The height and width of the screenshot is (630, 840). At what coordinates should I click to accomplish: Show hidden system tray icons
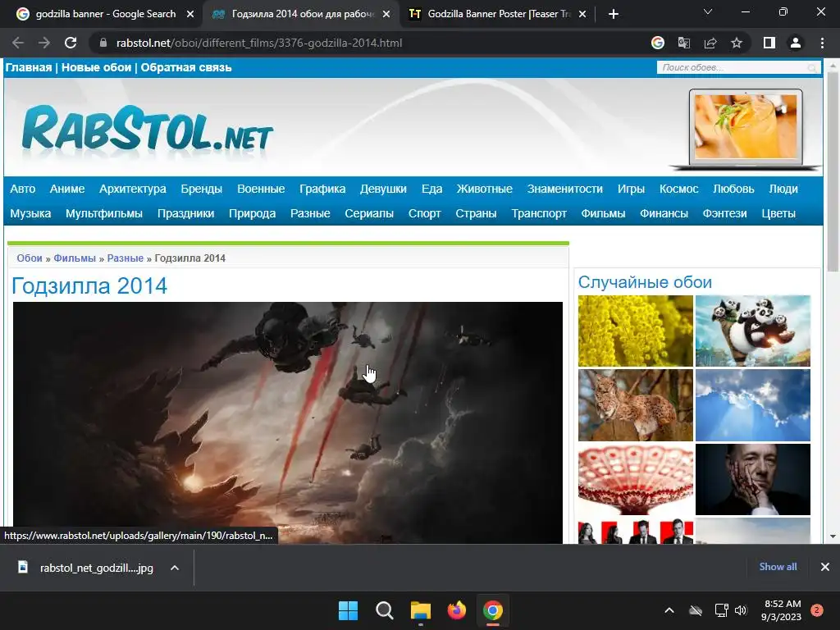coord(669,610)
